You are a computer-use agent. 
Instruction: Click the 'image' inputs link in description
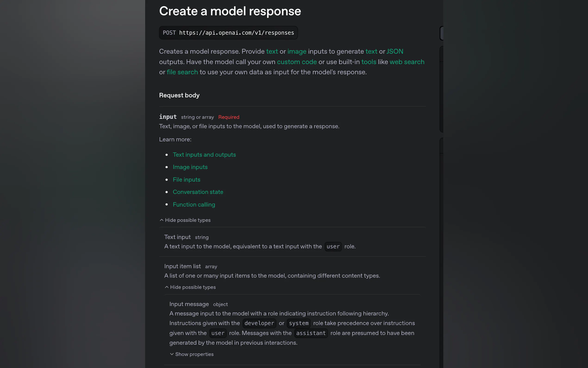297,52
